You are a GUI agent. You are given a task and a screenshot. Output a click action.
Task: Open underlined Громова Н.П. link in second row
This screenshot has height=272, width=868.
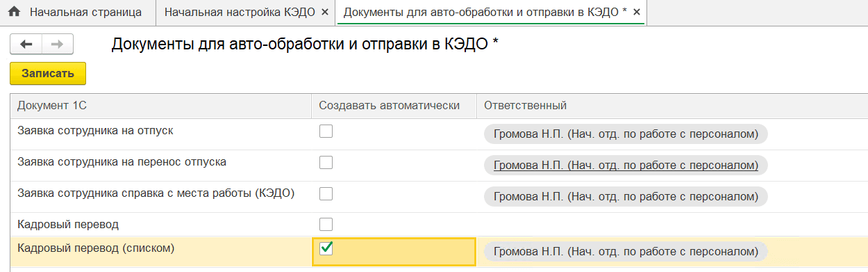click(x=625, y=165)
